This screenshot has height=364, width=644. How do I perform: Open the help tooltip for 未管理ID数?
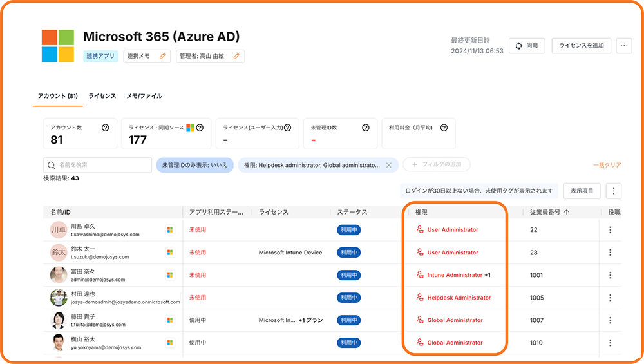click(365, 128)
